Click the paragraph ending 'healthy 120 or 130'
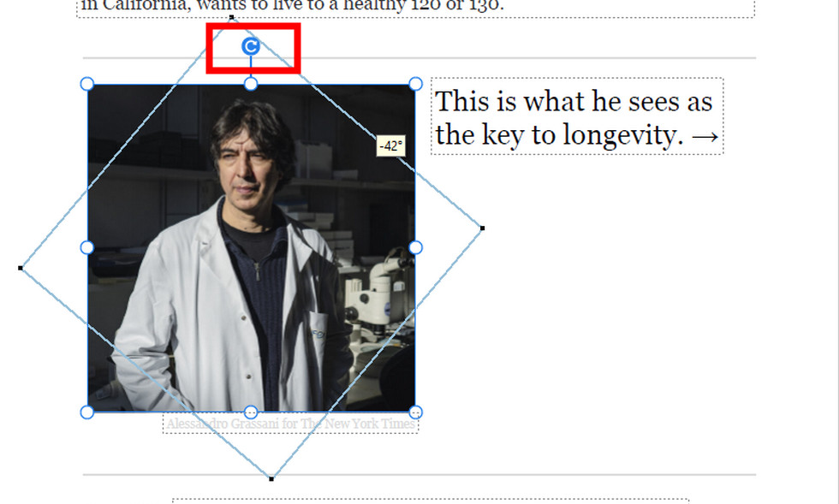Image resolution: width=839 pixels, height=504 pixels. (416, 8)
